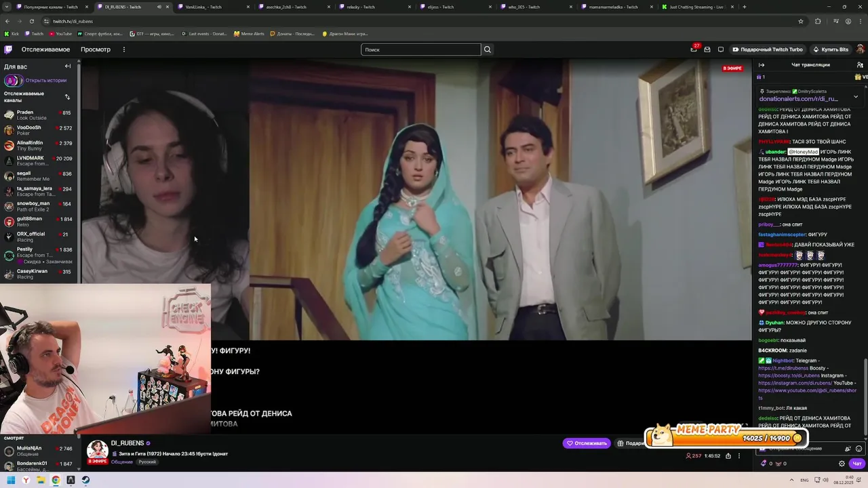Expand the pinned donationalerts message
This screenshot has height=488, width=868.
856,97
